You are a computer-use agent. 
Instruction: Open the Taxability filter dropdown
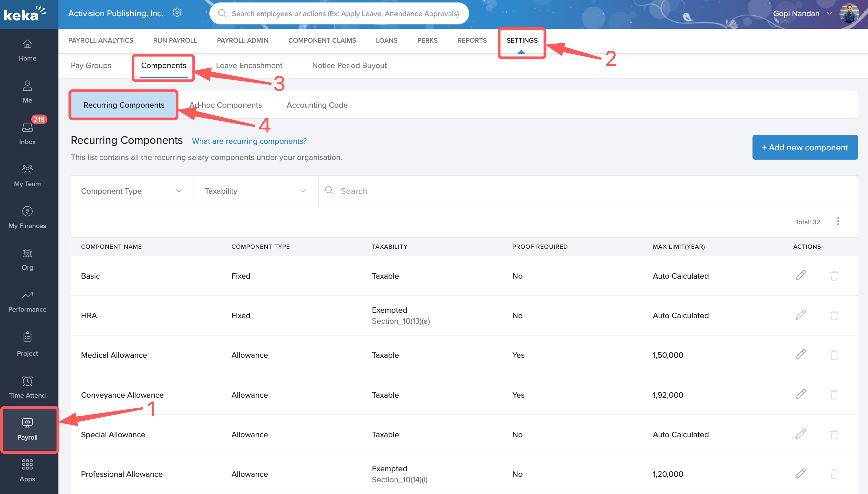coord(256,191)
